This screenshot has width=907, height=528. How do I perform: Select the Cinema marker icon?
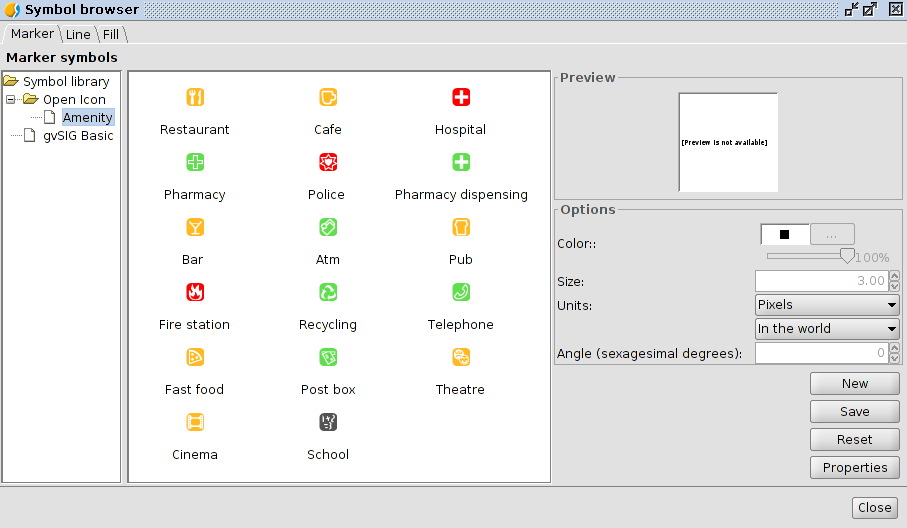[195, 423]
